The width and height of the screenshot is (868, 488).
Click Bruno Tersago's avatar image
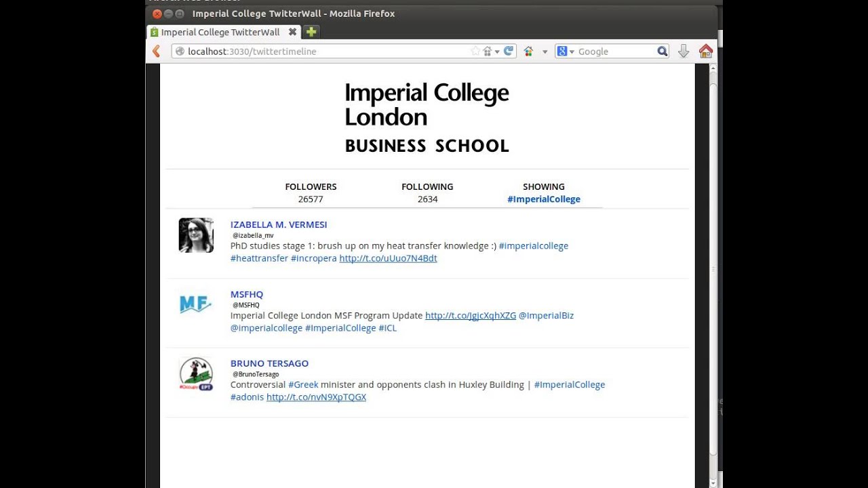196,374
